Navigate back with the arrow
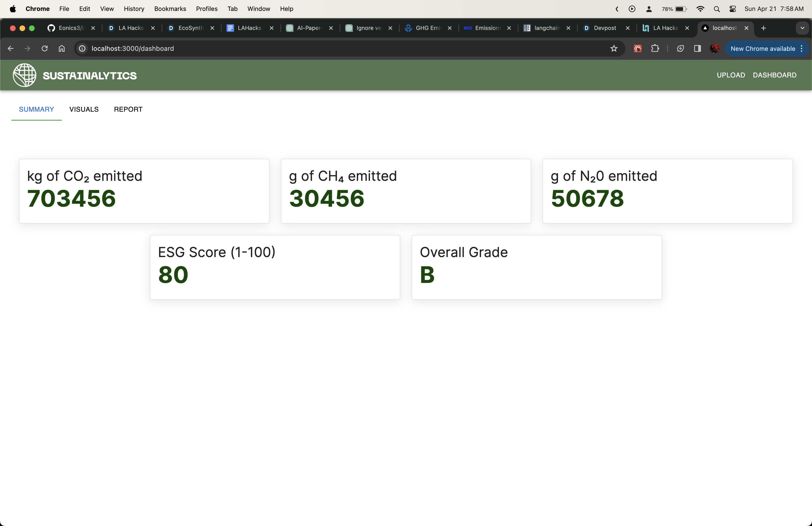 [11, 48]
